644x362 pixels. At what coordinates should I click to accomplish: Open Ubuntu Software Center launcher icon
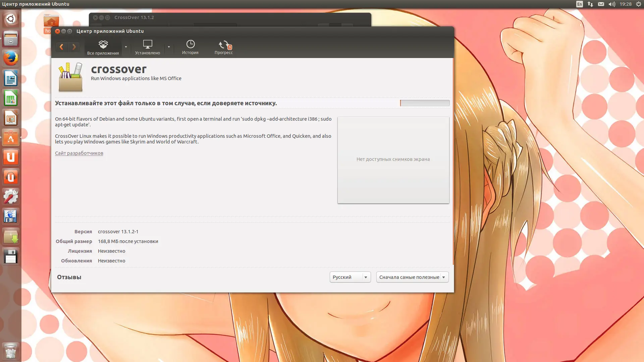point(11,137)
